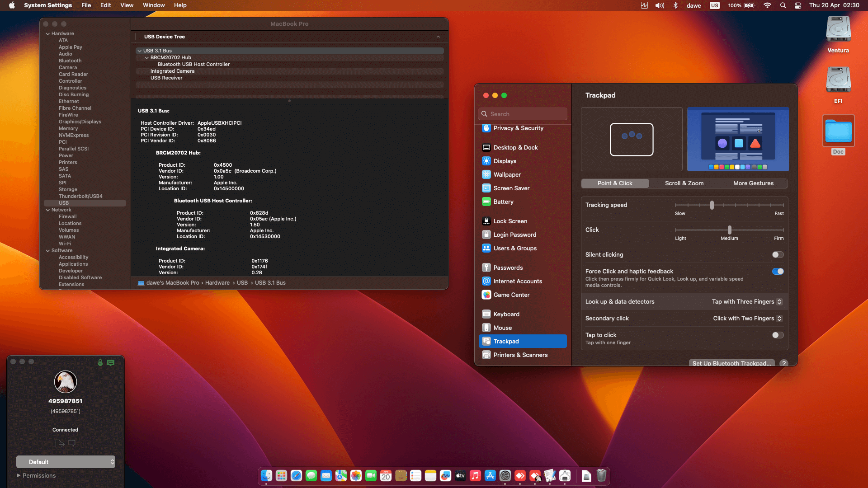Switch to Scroll & Zoom tab

(x=684, y=183)
